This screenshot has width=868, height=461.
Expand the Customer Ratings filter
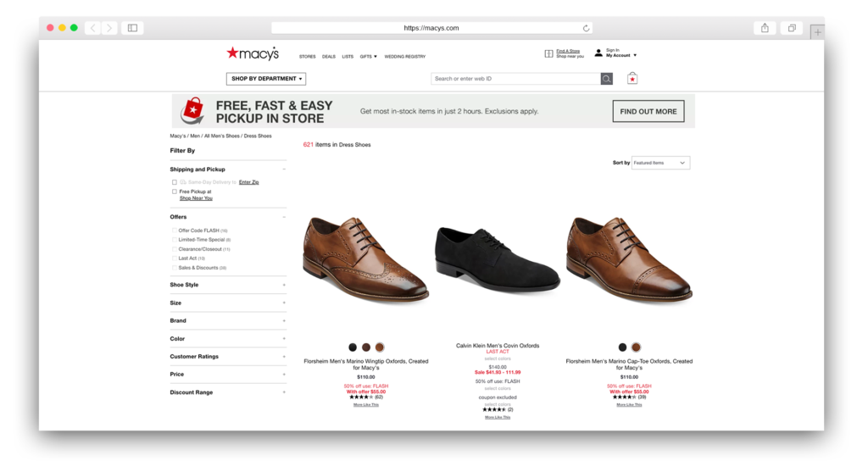click(x=228, y=357)
